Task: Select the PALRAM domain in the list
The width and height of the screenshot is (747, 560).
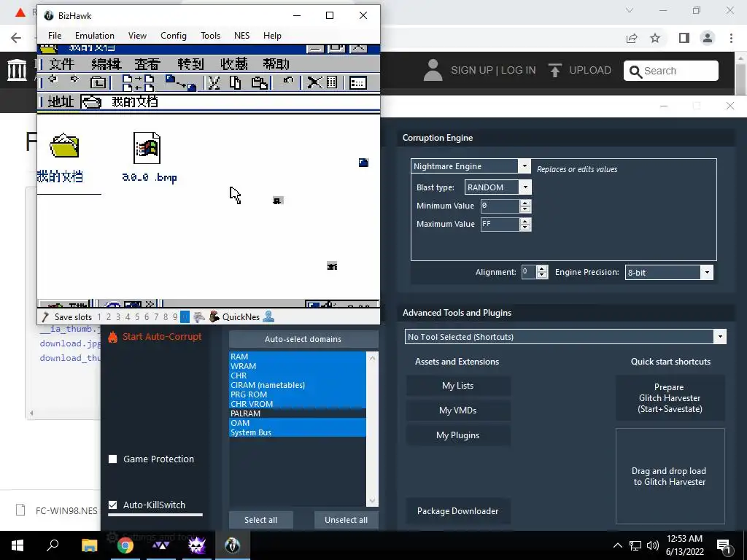Action: pyautogui.click(x=298, y=413)
